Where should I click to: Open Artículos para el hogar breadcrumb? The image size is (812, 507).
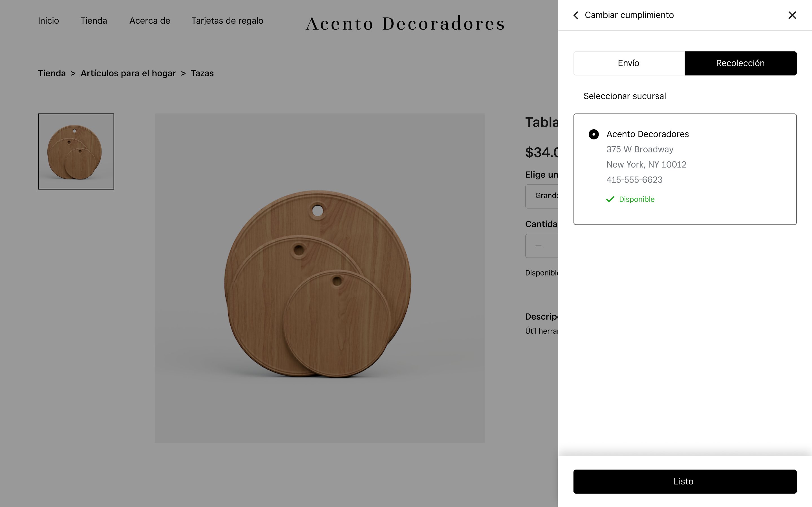tap(128, 74)
